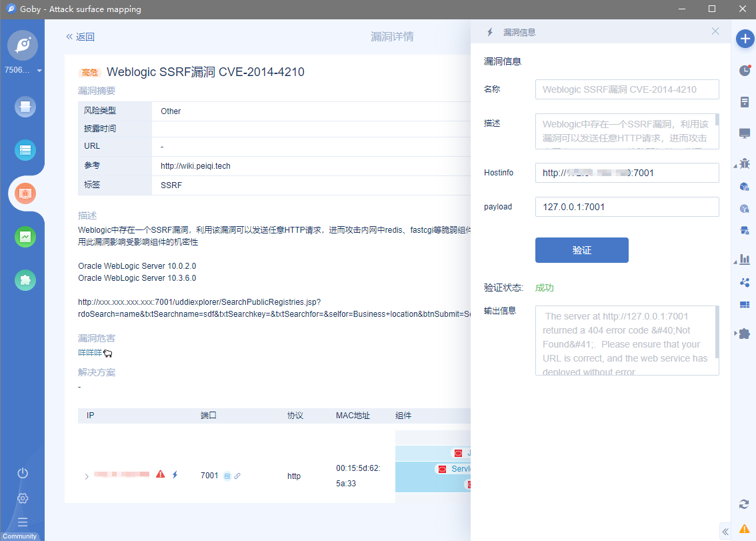
Task: Click the 返回 back link
Action: coord(81,37)
